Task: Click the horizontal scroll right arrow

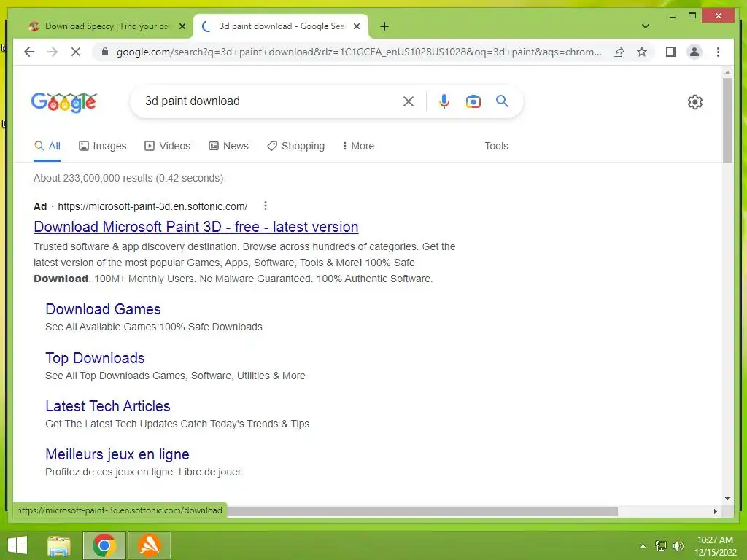Action: [716, 511]
